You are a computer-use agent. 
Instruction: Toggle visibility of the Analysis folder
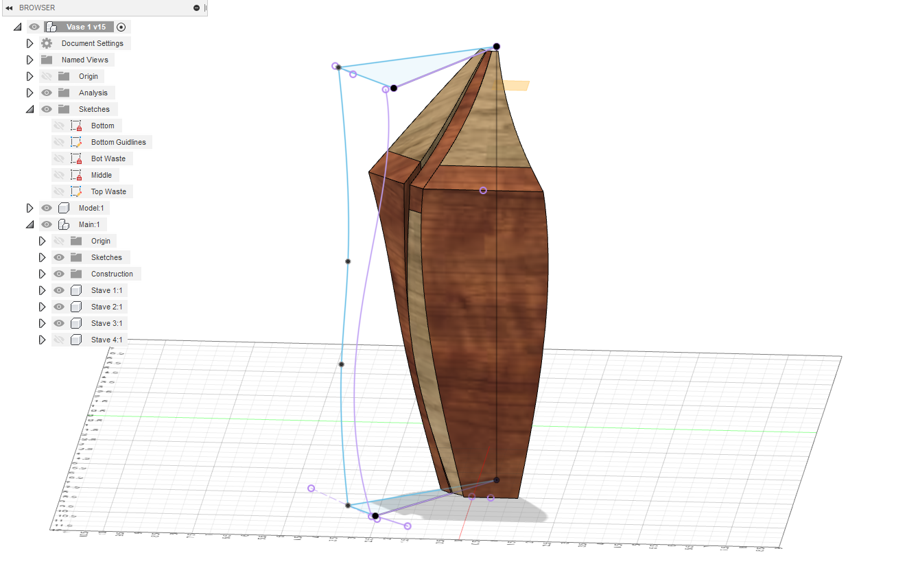point(46,93)
